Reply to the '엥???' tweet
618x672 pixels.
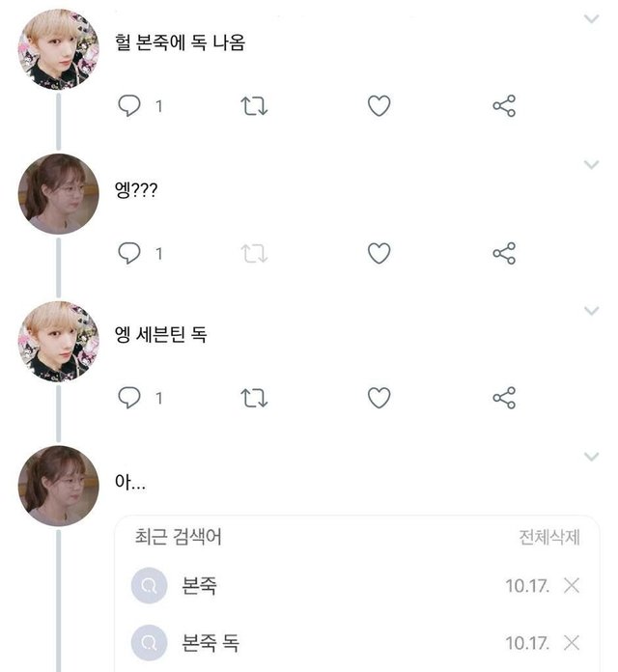(x=129, y=253)
